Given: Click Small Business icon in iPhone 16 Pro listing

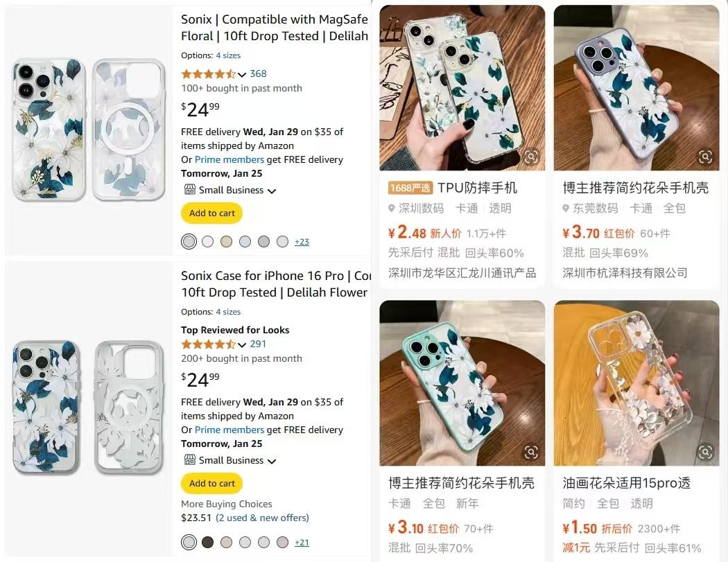Looking at the screenshot, I should click(x=189, y=460).
